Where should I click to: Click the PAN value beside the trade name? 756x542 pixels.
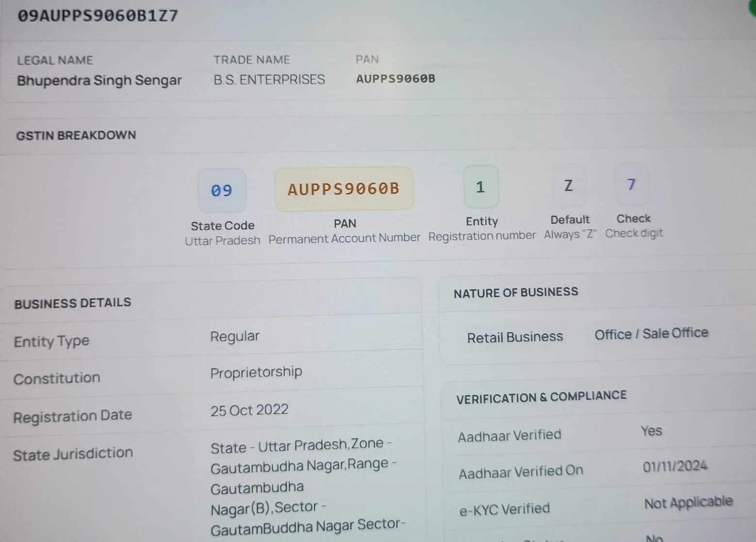[395, 79]
